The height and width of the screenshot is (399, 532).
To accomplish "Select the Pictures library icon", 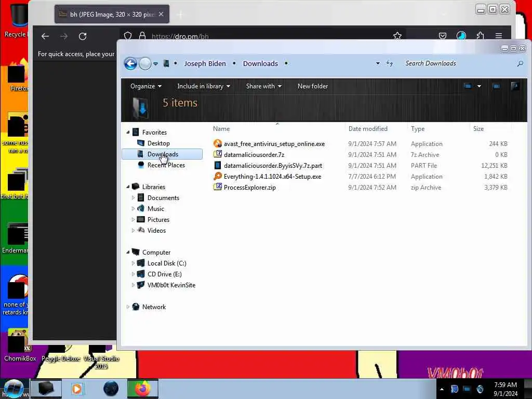I will point(140,220).
